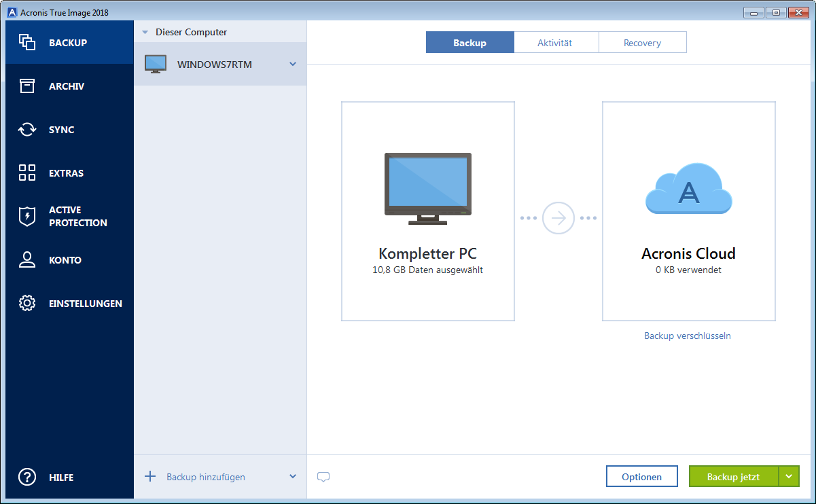Image resolution: width=816 pixels, height=504 pixels.
Task: Click the Hilfe question mark icon
Action: point(27,477)
